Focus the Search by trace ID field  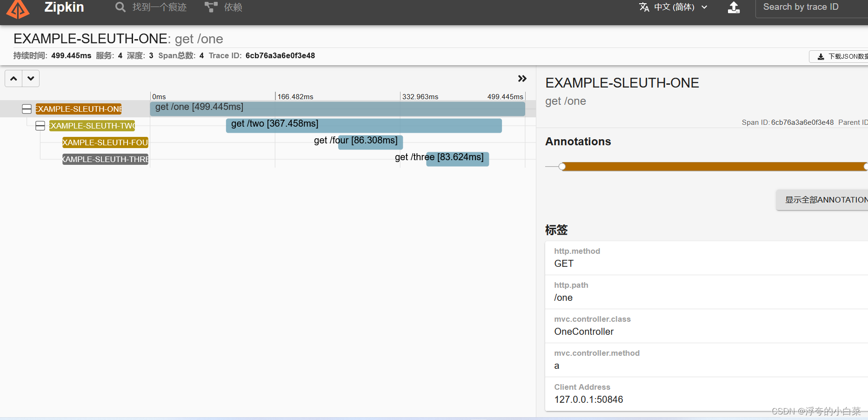[812, 7]
